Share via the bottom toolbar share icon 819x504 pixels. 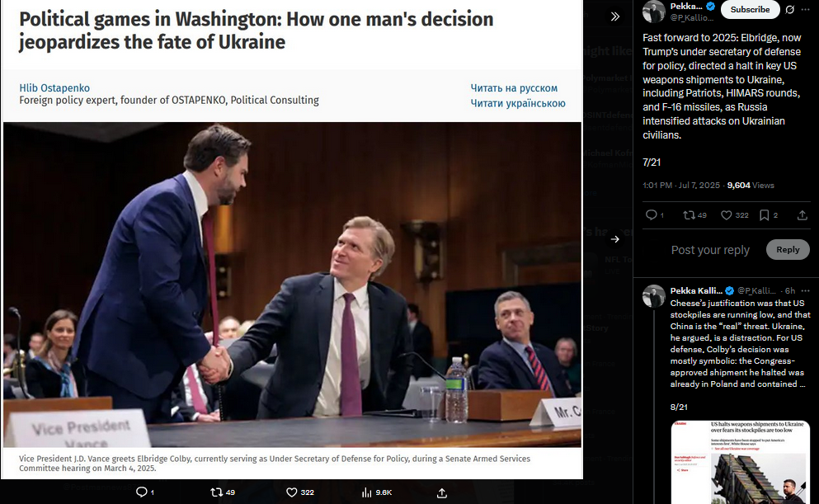pyautogui.click(x=442, y=492)
